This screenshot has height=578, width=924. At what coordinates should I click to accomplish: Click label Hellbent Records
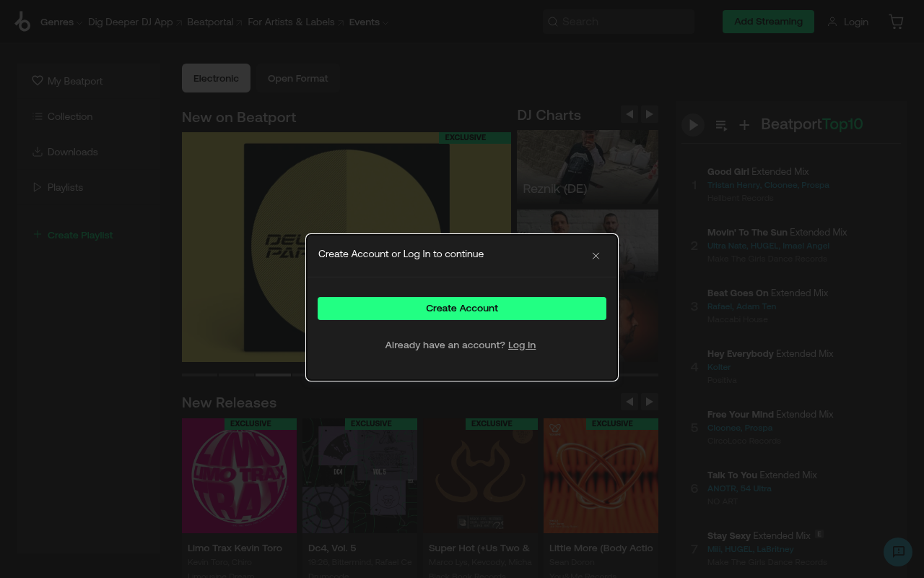tap(740, 198)
